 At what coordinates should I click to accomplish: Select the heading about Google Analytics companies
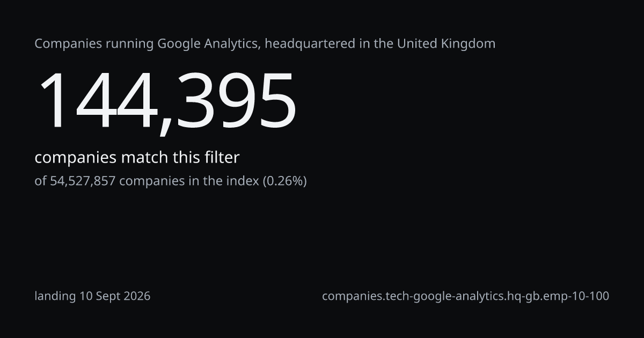pos(265,44)
